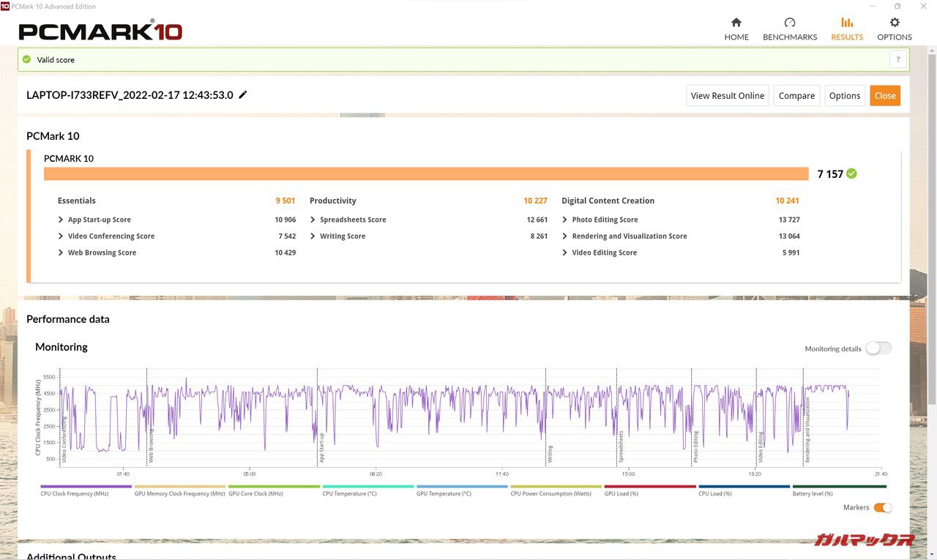The image size is (937, 560).
Task: Expand Video Conferencing Score row
Action: click(x=61, y=236)
